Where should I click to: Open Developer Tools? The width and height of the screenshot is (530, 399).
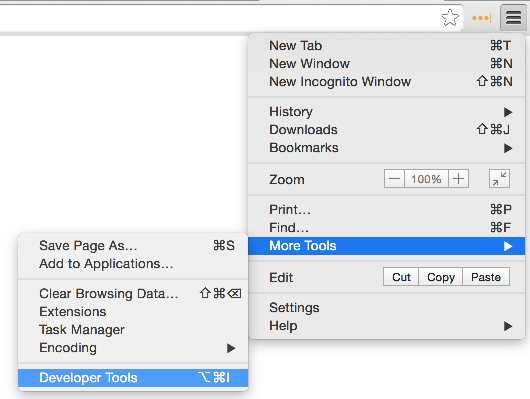[133, 378]
